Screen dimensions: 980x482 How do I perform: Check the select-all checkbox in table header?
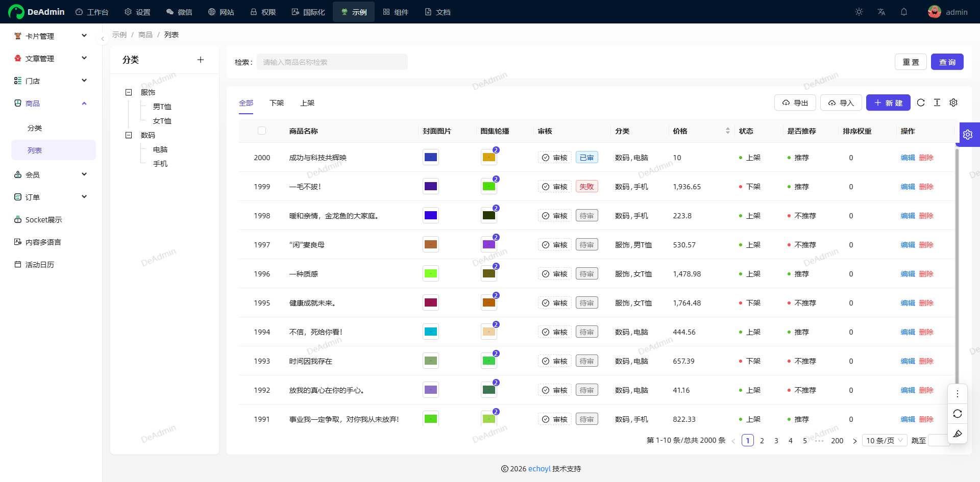[262, 131]
